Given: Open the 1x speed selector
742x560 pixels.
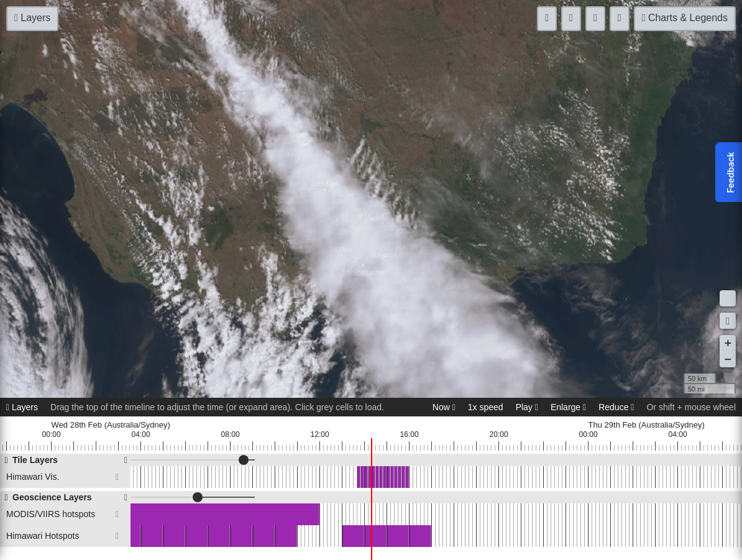Looking at the screenshot, I should (485, 407).
